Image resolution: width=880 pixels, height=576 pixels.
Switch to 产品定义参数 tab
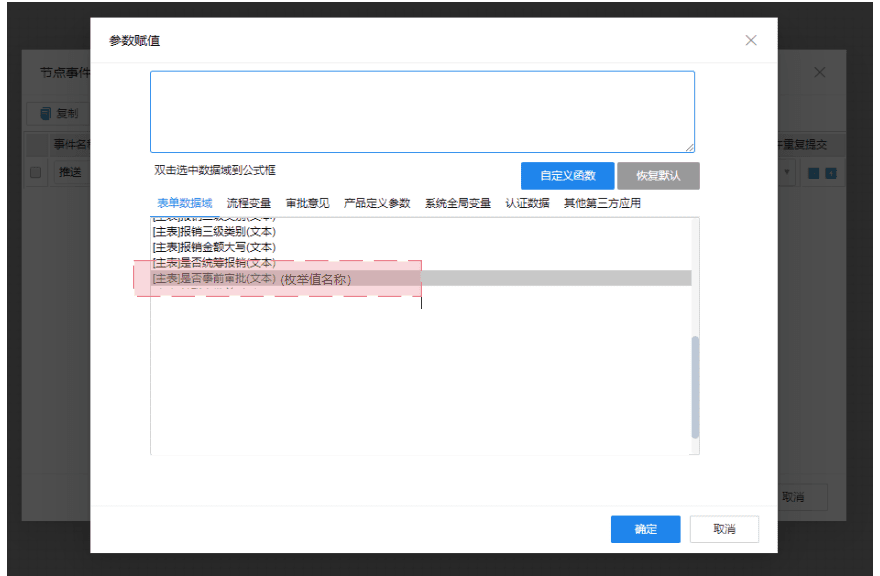tap(377, 203)
